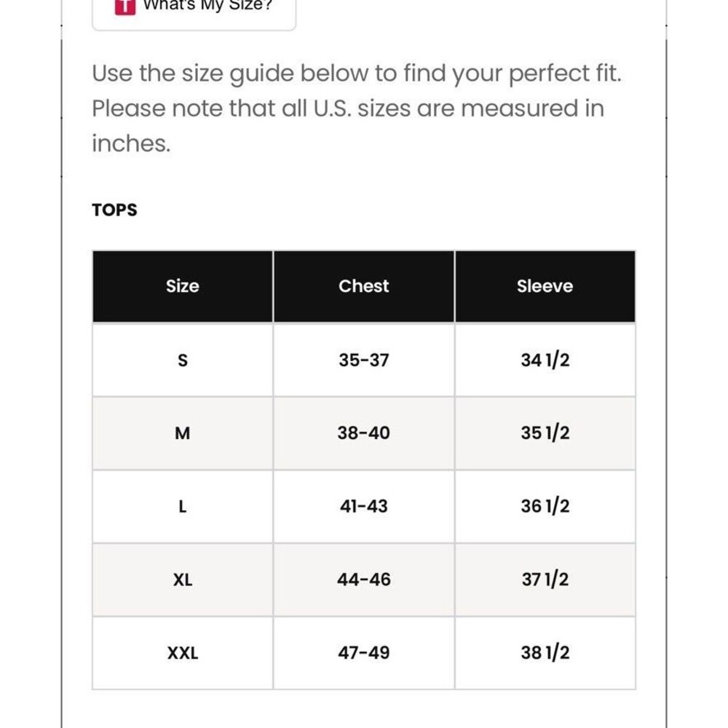Click the S size row label
Image resolution: width=728 pixels, height=728 pixels.
(183, 360)
